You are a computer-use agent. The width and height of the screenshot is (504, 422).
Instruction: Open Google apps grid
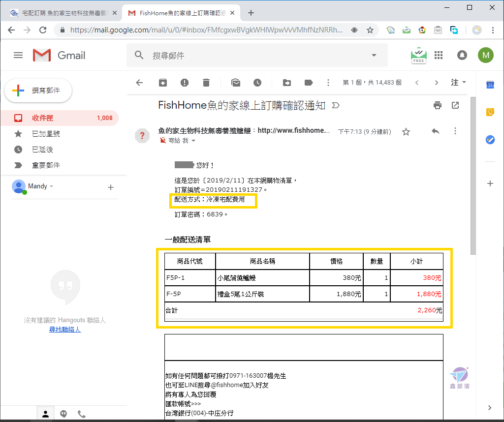tap(439, 55)
